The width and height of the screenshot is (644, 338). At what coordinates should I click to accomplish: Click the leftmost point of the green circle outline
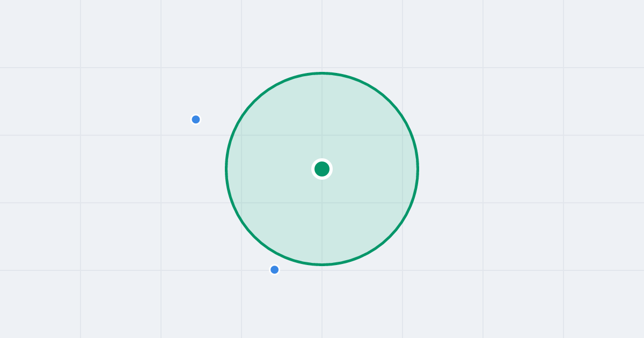click(226, 169)
